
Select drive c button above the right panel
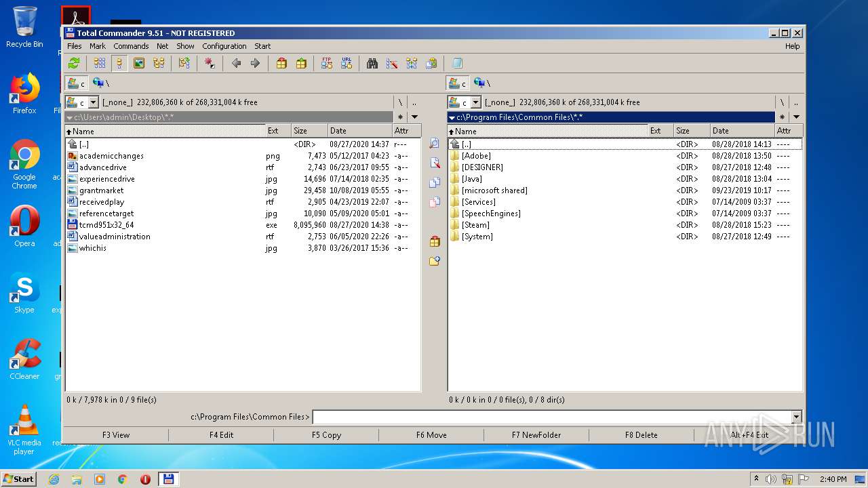tap(458, 83)
